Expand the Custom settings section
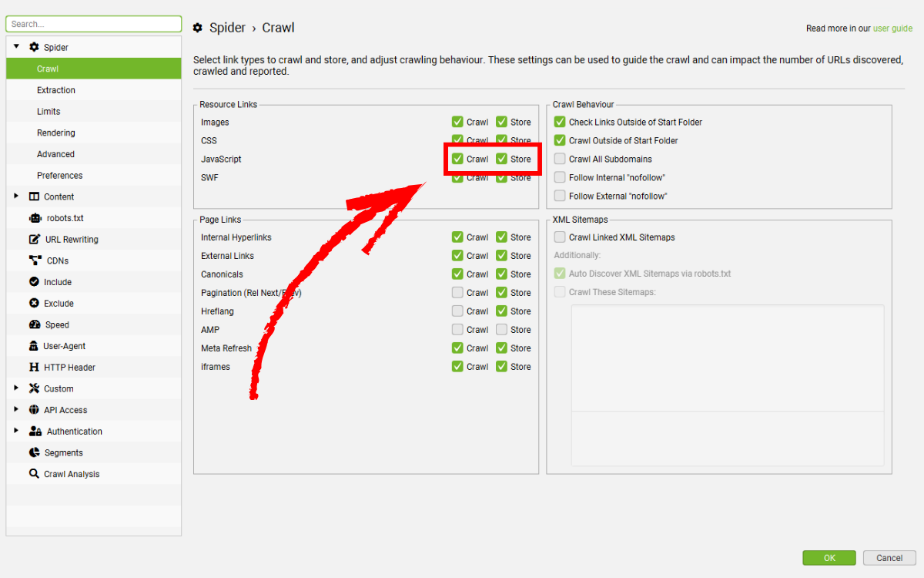This screenshot has height=578, width=924. pos(16,388)
